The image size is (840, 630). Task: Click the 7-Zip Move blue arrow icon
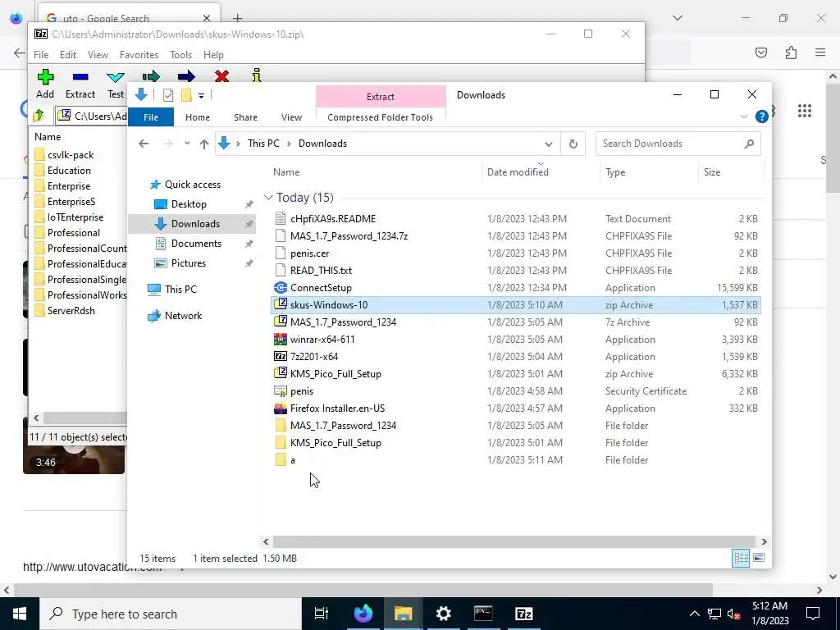tap(186, 76)
